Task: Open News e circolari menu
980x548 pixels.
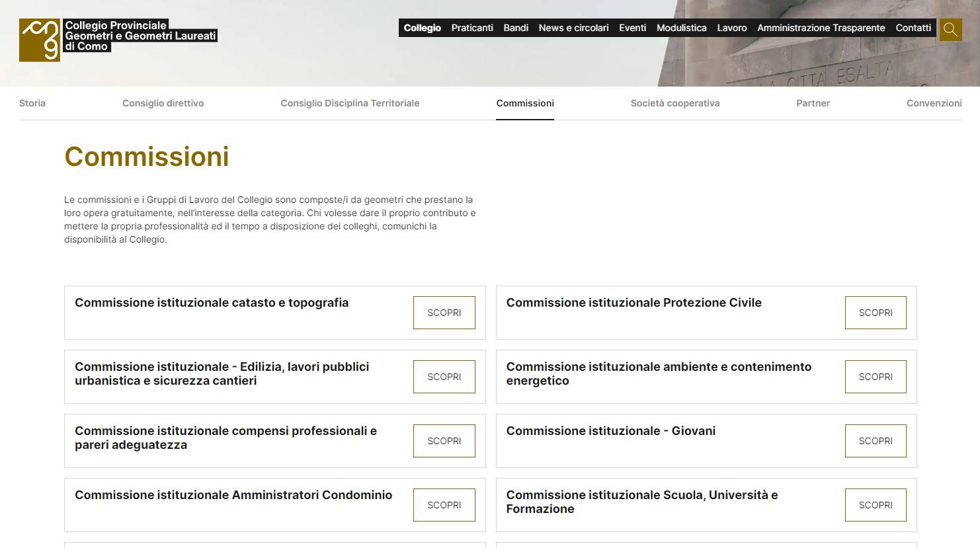Action: tap(573, 28)
